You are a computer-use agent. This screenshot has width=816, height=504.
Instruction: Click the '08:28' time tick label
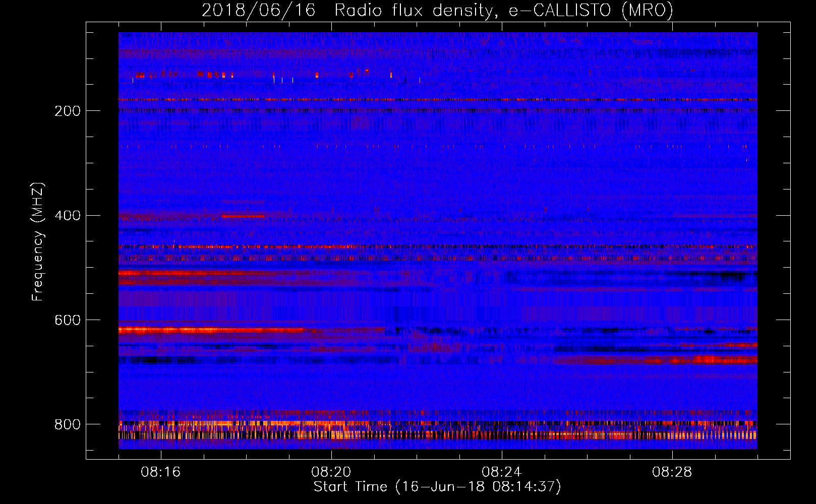click(x=672, y=472)
